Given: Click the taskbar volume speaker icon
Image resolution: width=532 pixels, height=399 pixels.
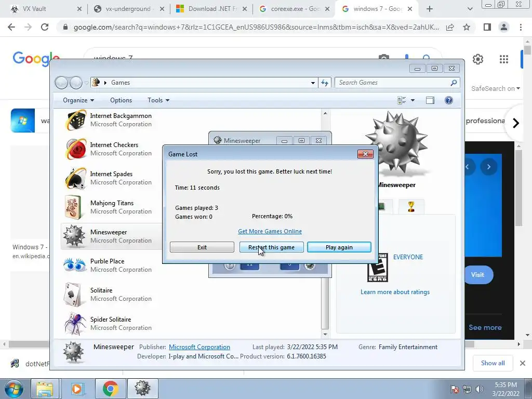Looking at the screenshot, I should click(480, 389).
